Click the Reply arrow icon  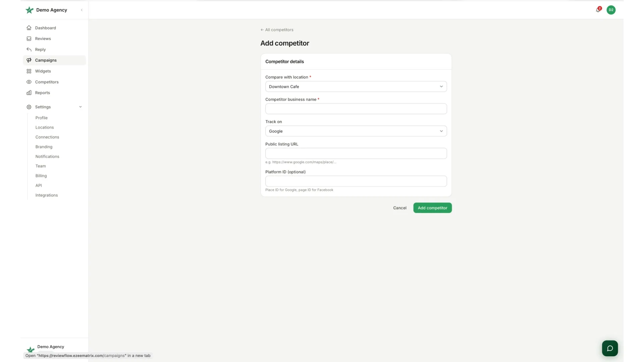tap(29, 49)
